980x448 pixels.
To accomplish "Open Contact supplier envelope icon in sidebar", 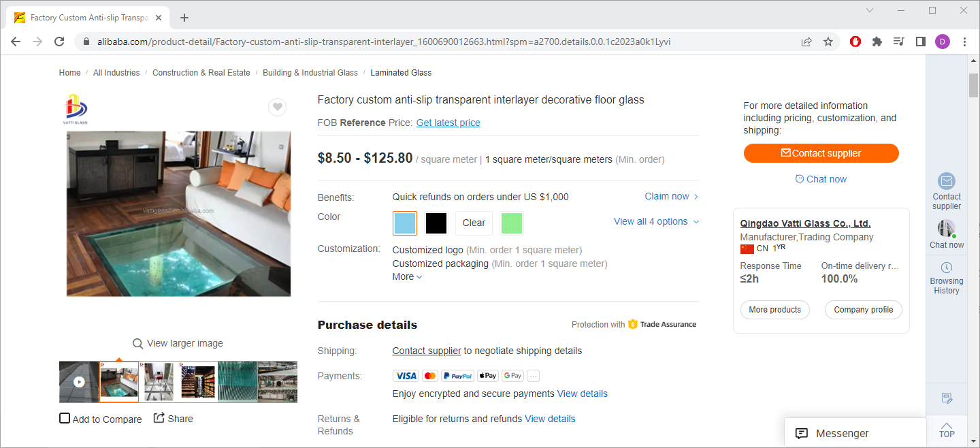I will pyautogui.click(x=947, y=181).
